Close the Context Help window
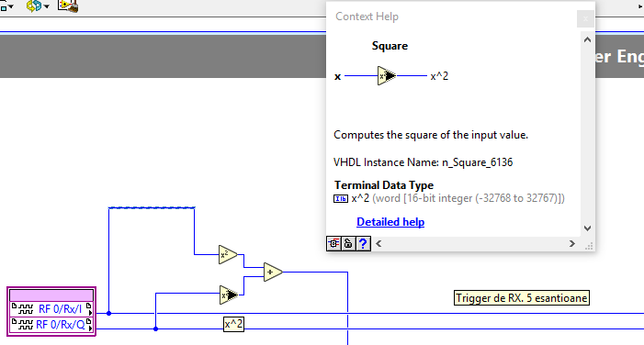This screenshot has height=345, width=644. [x=585, y=18]
